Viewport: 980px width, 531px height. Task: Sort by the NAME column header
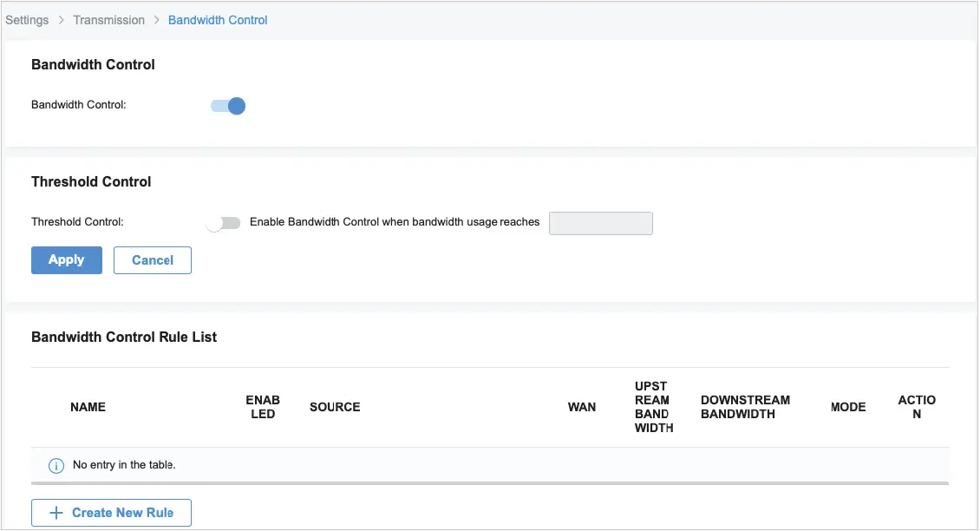(x=88, y=406)
